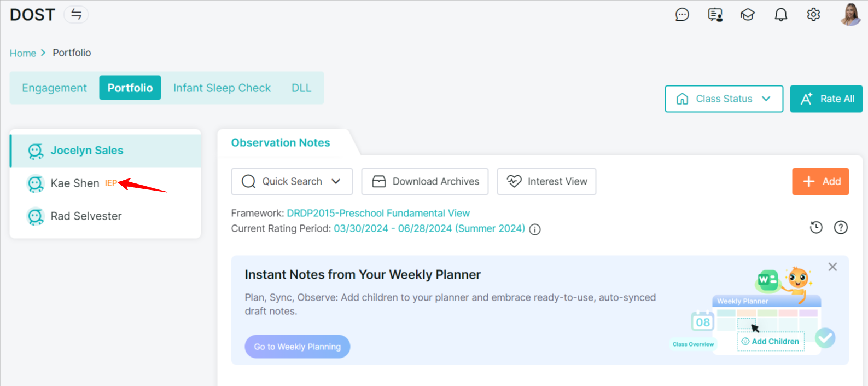
Task: Open the help question mark icon
Action: coord(841,227)
